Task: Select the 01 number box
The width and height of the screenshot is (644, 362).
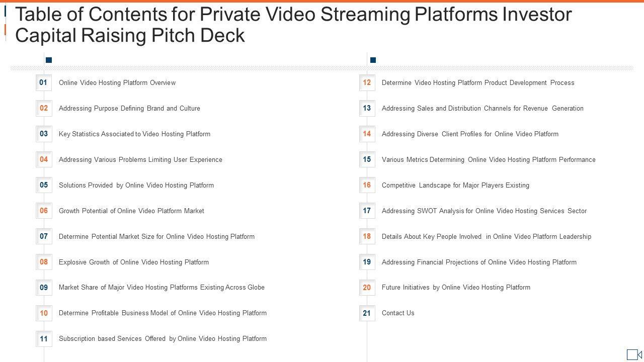Action: 44,82
